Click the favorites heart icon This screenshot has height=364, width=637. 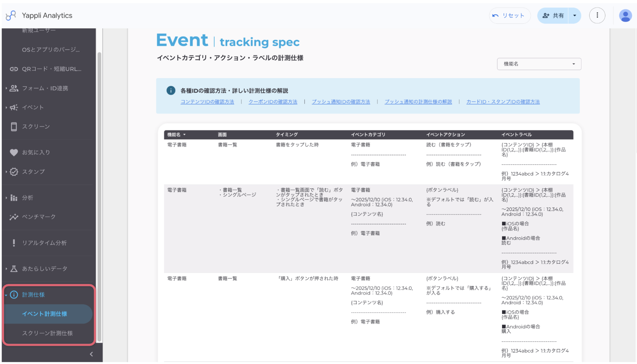tap(14, 152)
